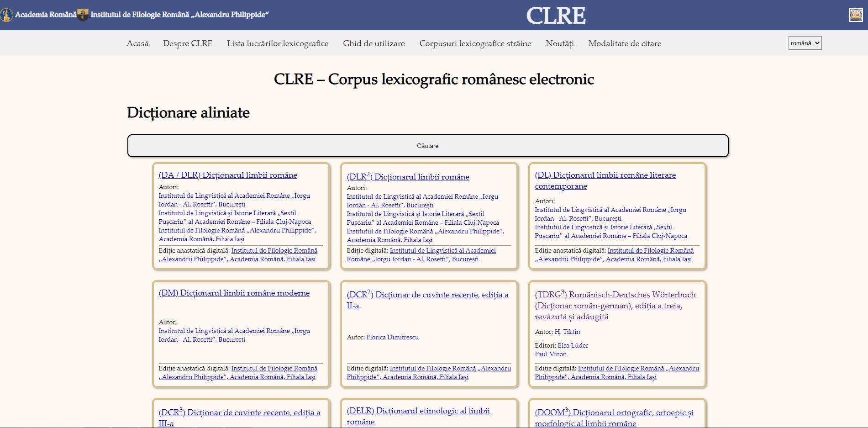The image size is (868, 428).
Task: Click Iorgu Iordan institute author in DM card
Action: tap(234, 335)
